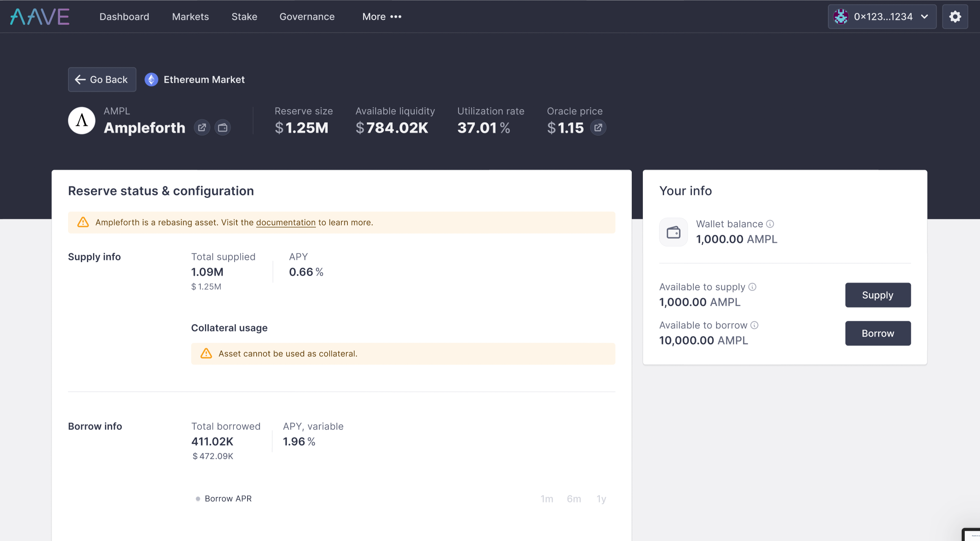Click the Ethereum network icon beside Ethereum Market

point(151,79)
